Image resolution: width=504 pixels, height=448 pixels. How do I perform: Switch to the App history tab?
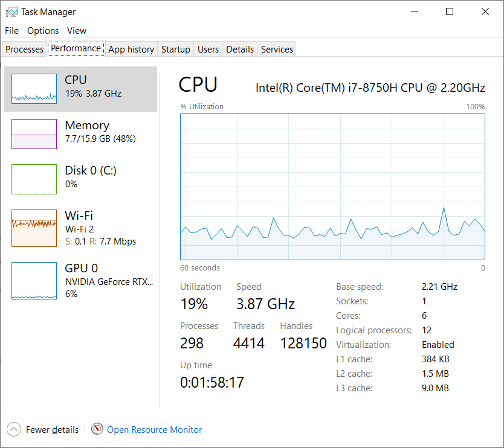(x=131, y=49)
